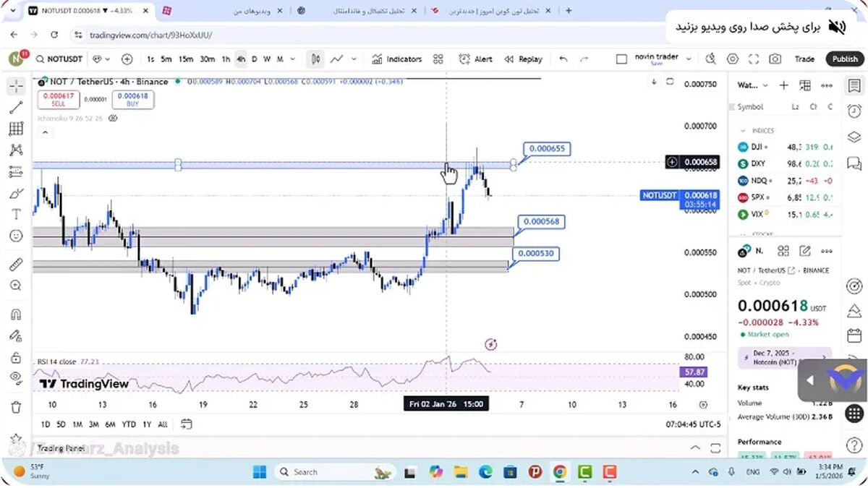Image resolution: width=868 pixels, height=488 pixels.
Task: Select the All date range
Action: tap(163, 424)
